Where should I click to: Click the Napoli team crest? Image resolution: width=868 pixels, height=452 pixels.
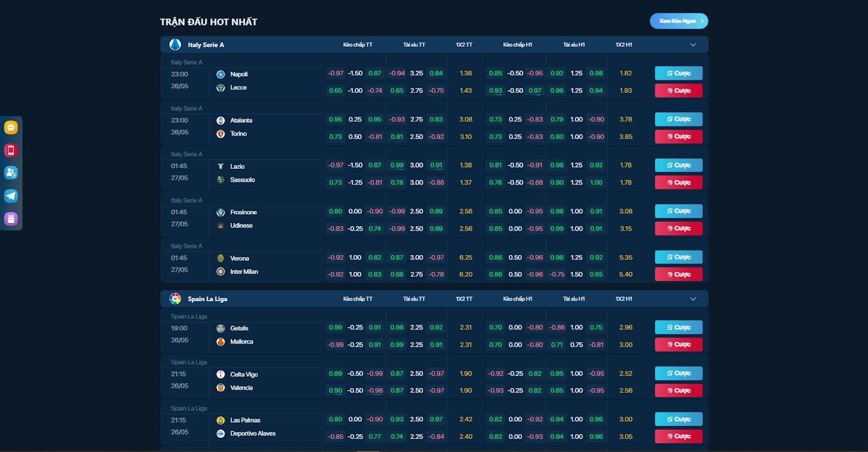pos(221,74)
